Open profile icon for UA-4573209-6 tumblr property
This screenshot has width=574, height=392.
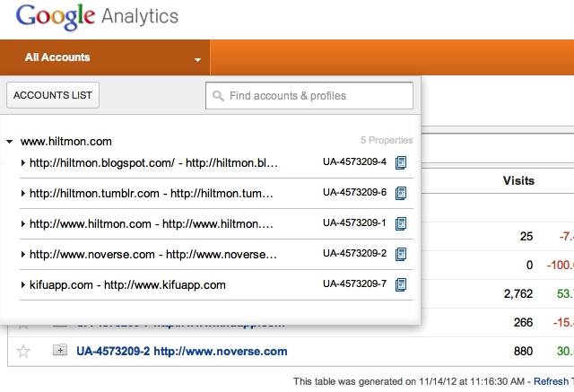pyautogui.click(x=401, y=193)
